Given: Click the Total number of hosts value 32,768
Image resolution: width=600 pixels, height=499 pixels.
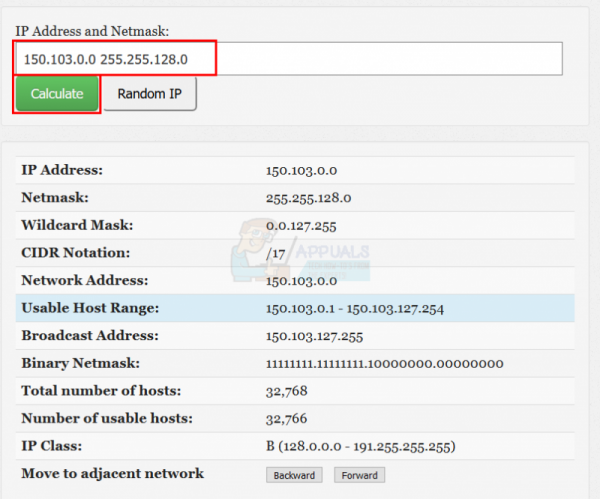Looking at the screenshot, I should 287,391.
